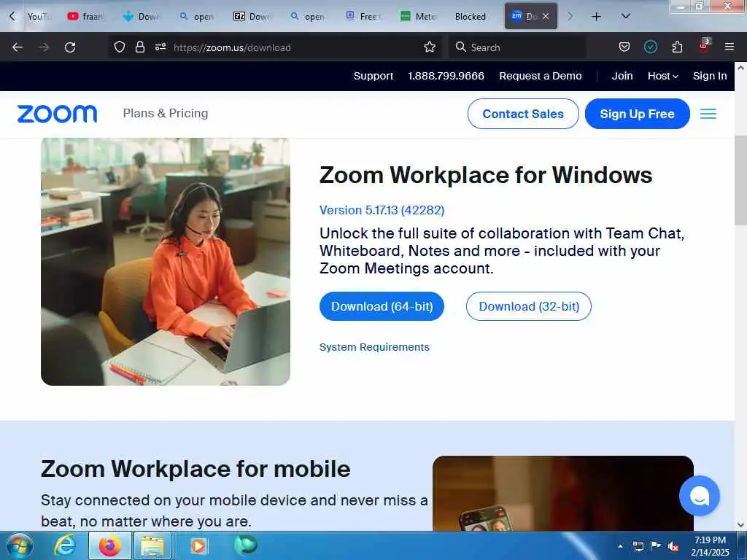This screenshot has height=560, width=747.
Task: Open media player taskbar icon
Action: (x=198, y=545)
